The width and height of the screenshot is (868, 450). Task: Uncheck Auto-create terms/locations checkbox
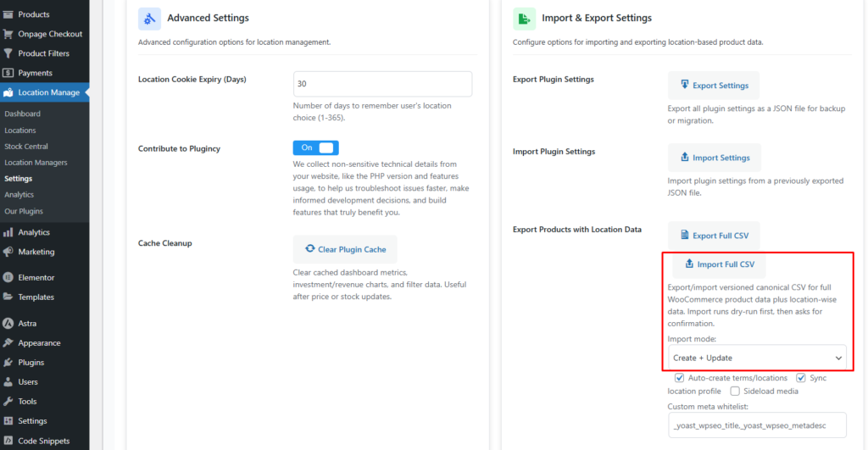tap(680, 378)
